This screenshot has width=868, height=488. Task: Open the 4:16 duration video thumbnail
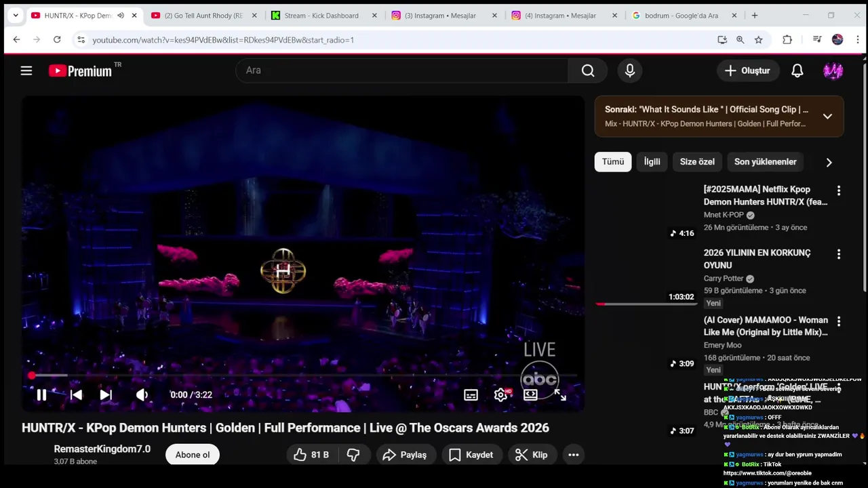pos(647,212)
